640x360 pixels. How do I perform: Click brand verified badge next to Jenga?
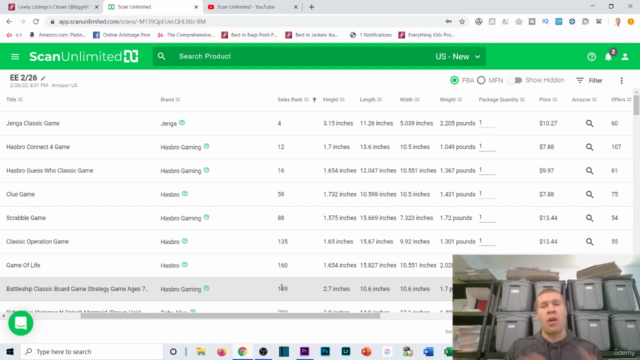point(182,122)
